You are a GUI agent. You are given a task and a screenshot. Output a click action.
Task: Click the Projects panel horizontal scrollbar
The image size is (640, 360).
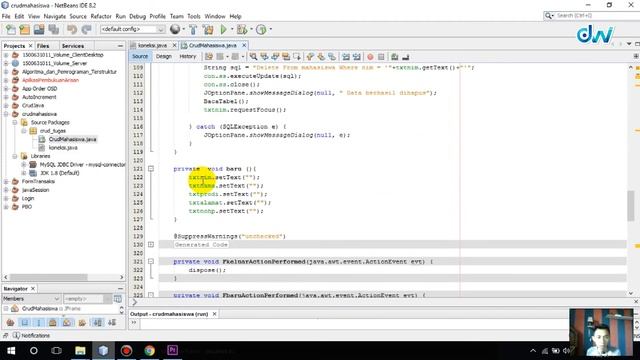[63, 277]
